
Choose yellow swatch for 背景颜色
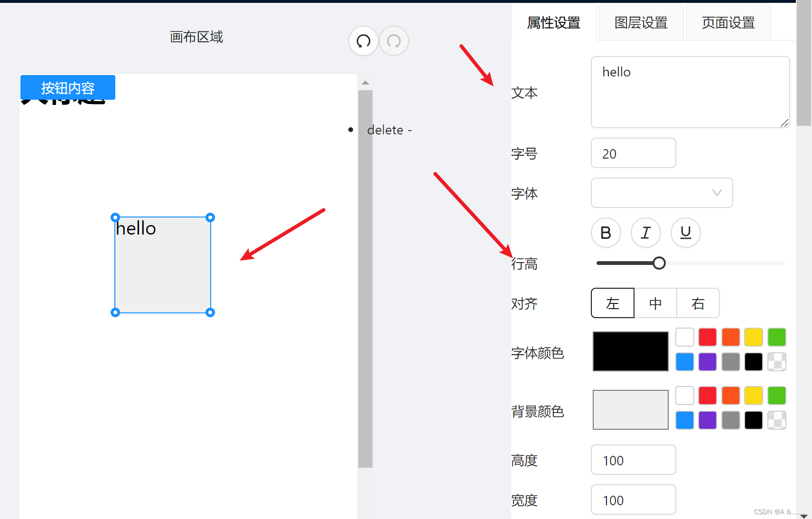coord(754,396)
